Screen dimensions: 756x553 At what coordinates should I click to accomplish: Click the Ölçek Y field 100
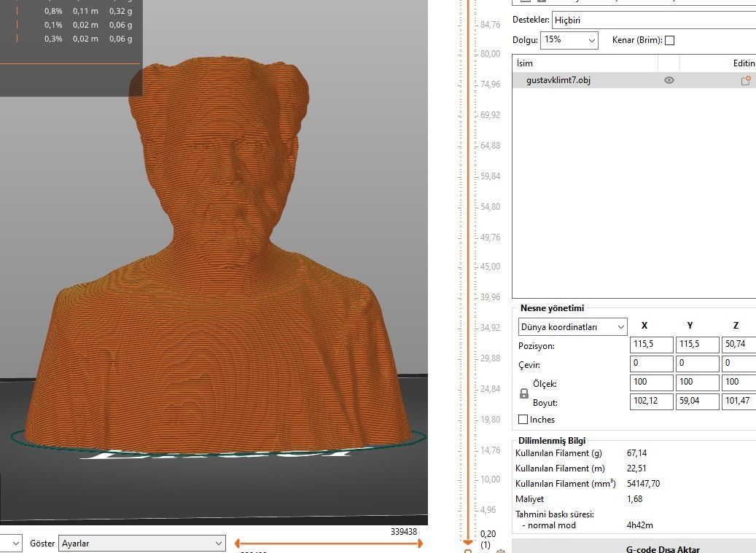697,383
